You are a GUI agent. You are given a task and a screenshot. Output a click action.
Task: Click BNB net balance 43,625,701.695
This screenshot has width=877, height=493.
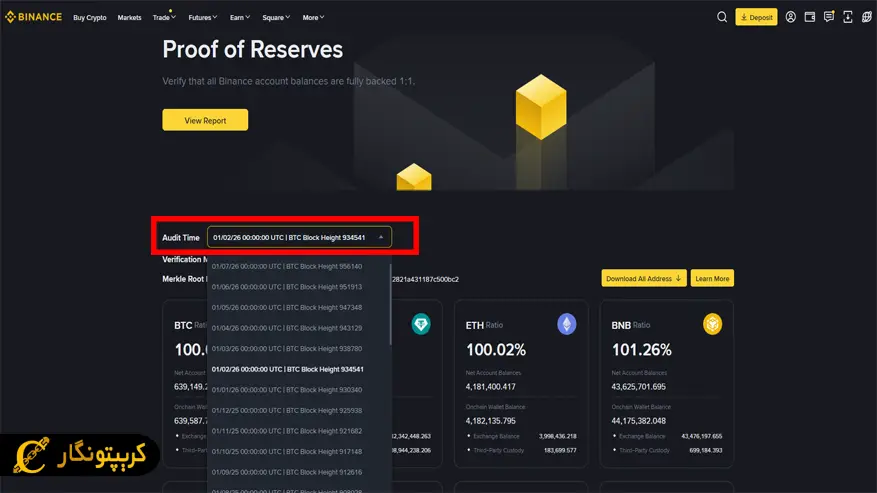[x=639, y=387]
